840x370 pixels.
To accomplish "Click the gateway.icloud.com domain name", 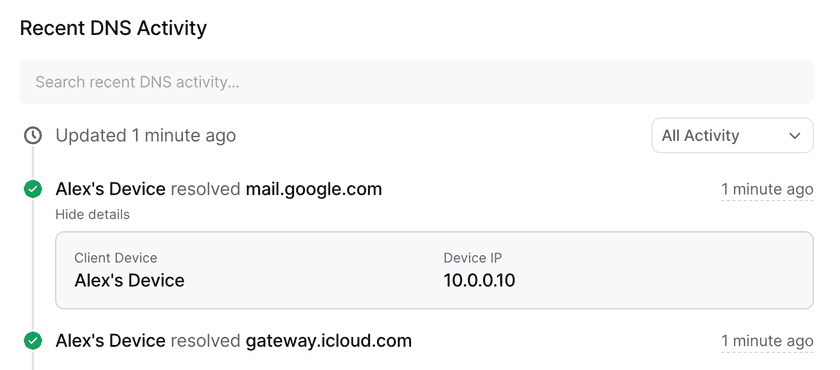I will [328, 341].
